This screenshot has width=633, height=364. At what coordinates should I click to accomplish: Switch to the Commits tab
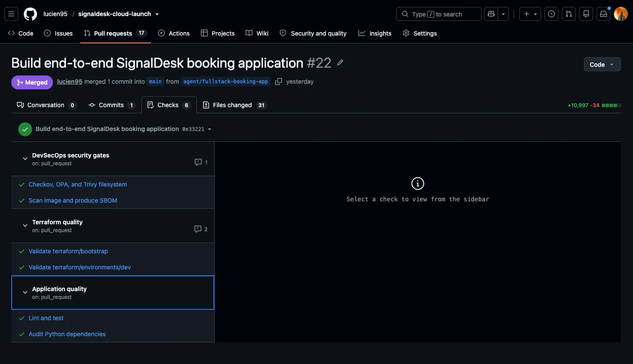112,105
